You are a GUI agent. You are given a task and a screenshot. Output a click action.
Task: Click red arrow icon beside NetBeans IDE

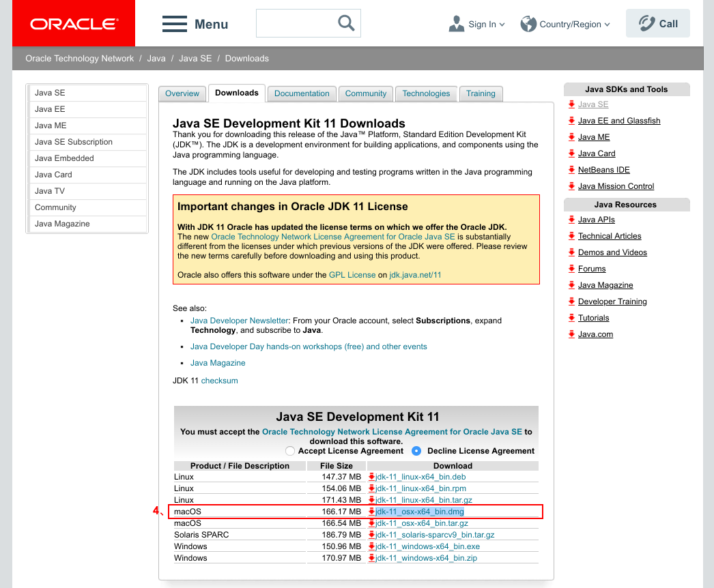pyautogui.click(x=571, y=170)
